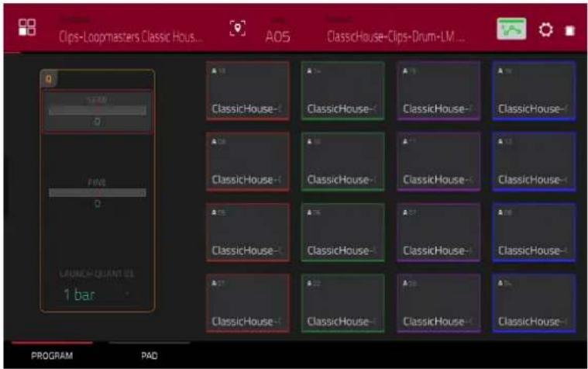Screen dimensions: 588x369
Task: Adjust the Fine tuning slider
Action: point(98,193)
